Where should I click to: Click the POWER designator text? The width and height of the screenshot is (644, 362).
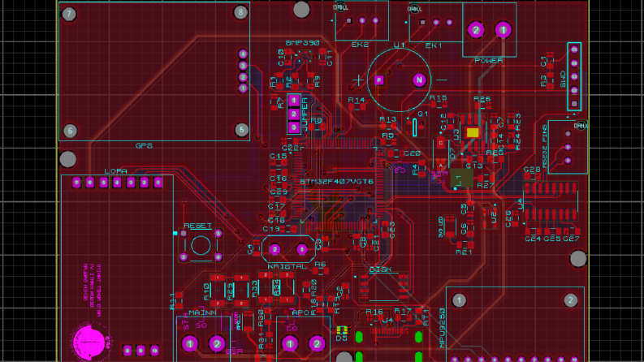[x=488, y=60]
